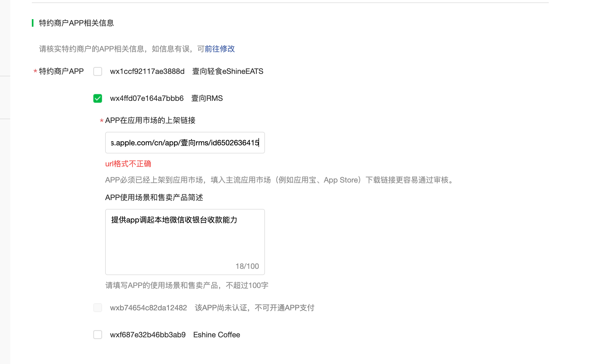Check the wxf687e32b46bb3ab9 app checkbox
The width and height of the screenshot is (593, 364).
click(98, 335)
